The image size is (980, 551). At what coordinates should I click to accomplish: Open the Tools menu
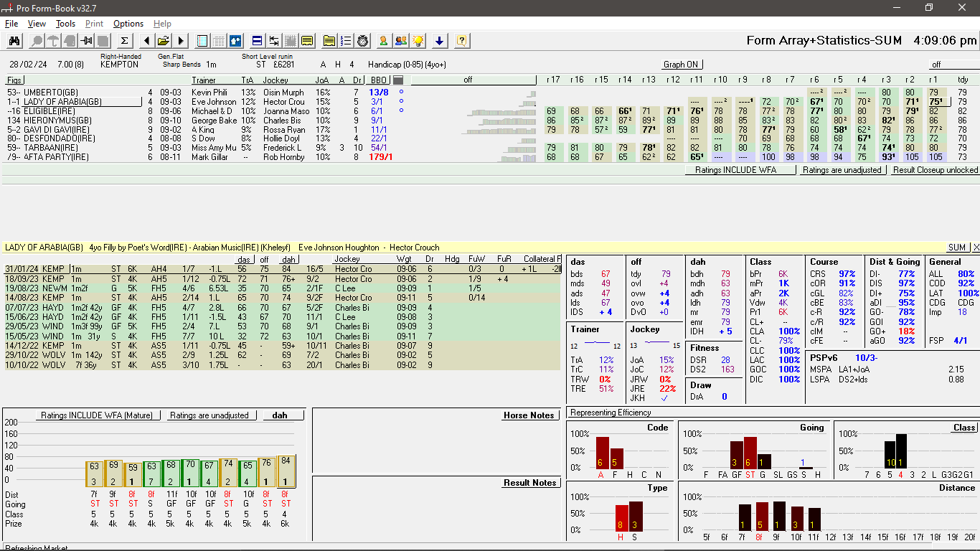(65, 24)
